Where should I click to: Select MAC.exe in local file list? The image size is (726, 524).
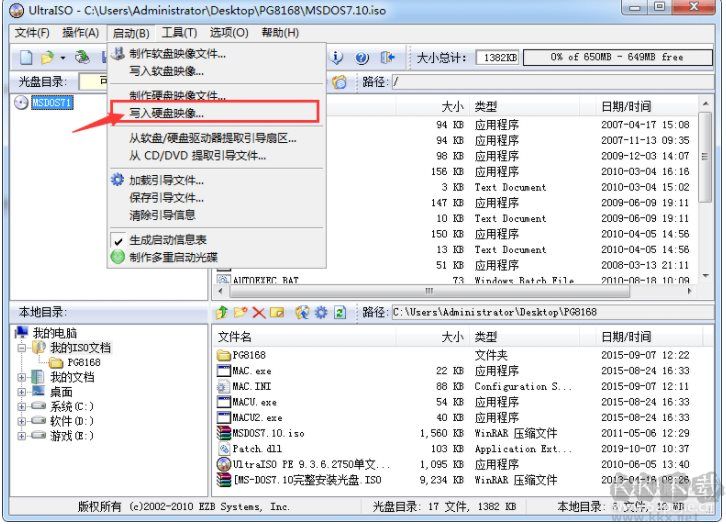[251, 371]
